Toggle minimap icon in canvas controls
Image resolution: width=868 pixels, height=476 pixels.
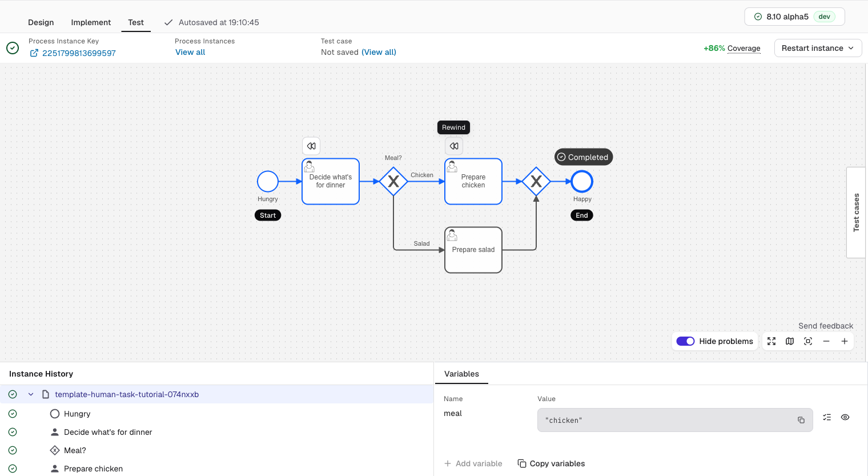pos(790,341)
